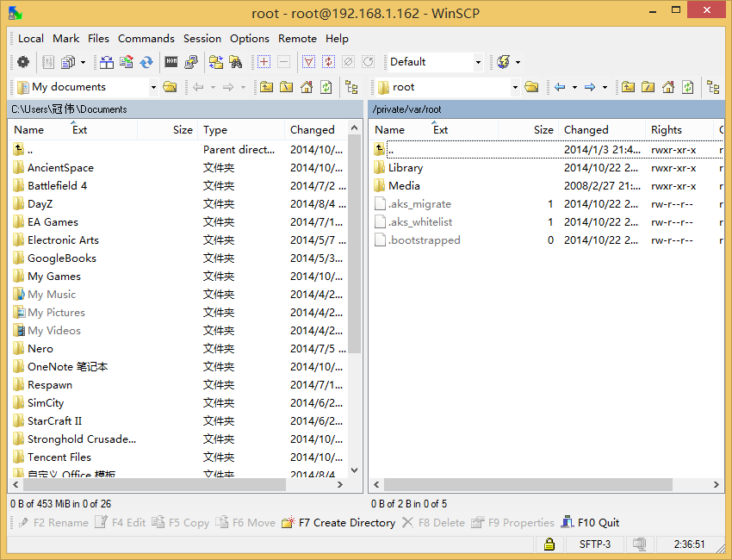Screen dimensions: 732x560
Task: Toggle the local directory tree icon
Action: [351, 87]
